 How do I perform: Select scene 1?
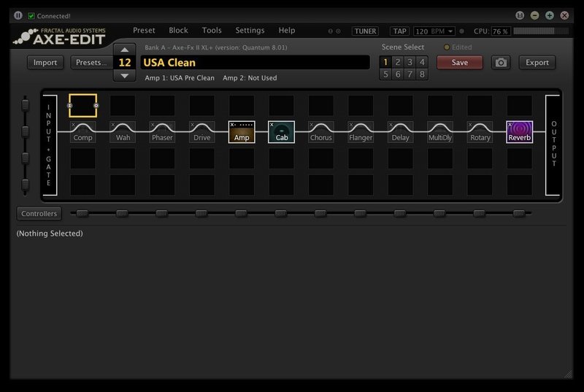pyautogui.click(x=385, y=62)
